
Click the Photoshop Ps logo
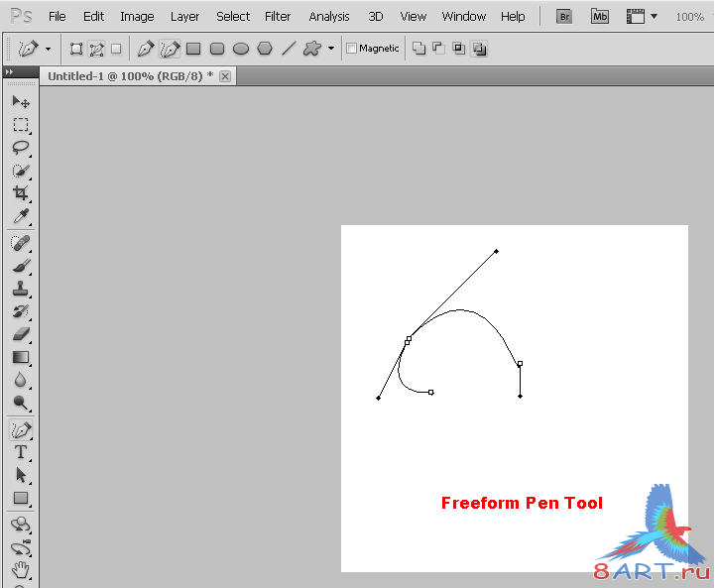click(x=22, y=17)
